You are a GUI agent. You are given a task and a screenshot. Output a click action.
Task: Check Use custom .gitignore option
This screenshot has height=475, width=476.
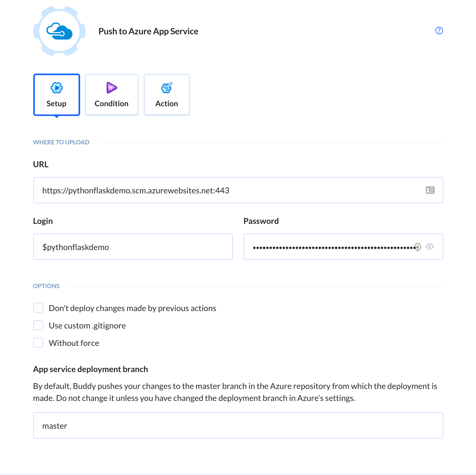tap(38, 325)
